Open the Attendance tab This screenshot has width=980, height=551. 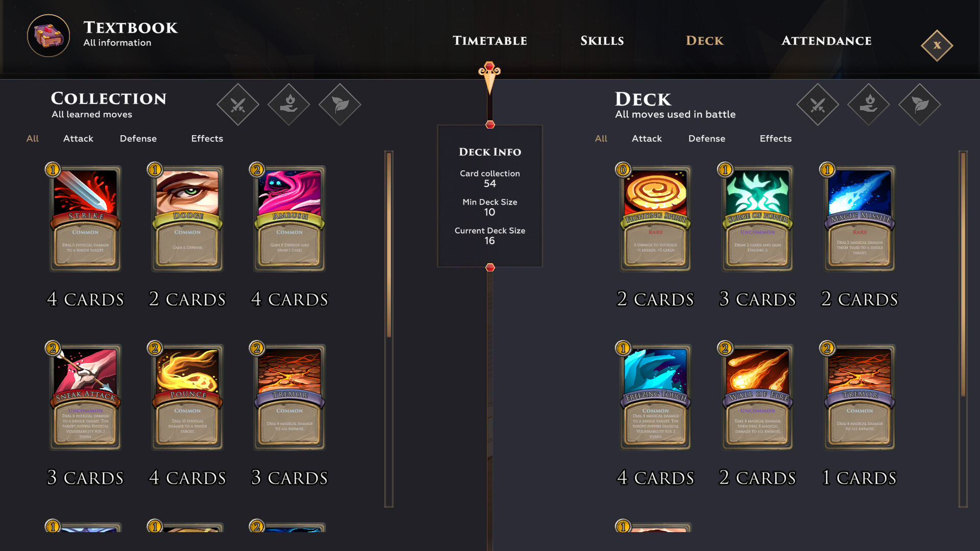coord(826,41)
